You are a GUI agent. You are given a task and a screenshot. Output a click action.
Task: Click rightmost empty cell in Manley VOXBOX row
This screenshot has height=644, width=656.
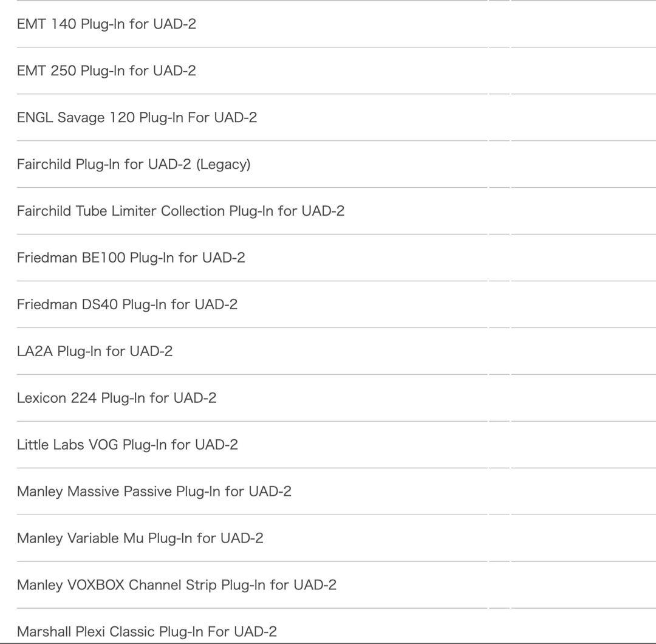pos(583,586)
